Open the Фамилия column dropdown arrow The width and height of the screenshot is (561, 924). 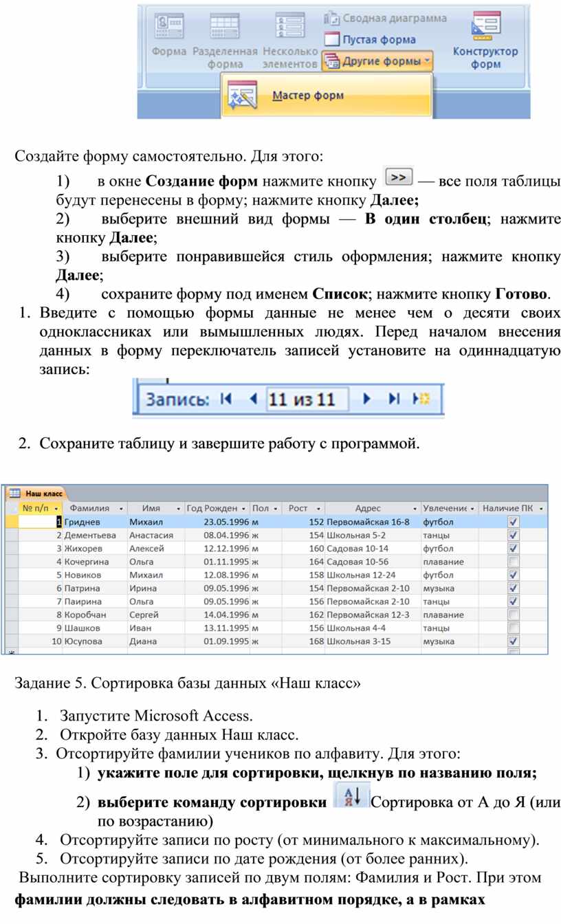pos(121,508)
